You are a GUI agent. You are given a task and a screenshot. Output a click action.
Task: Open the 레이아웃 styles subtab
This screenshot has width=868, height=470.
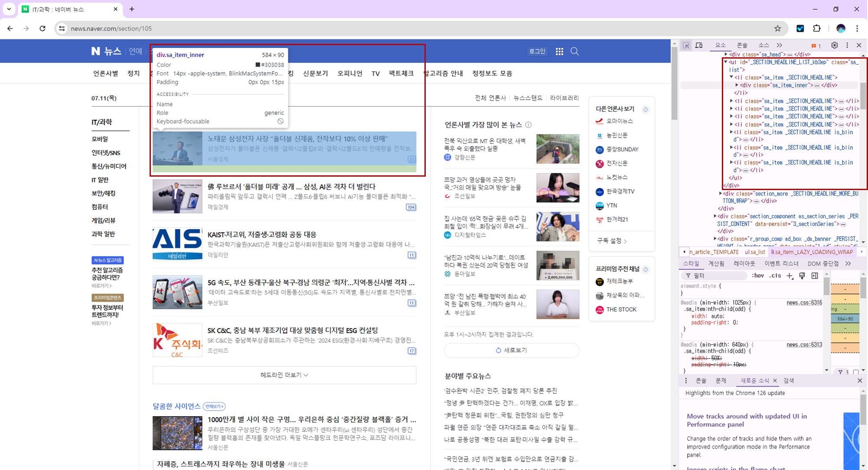click(744, 263)
